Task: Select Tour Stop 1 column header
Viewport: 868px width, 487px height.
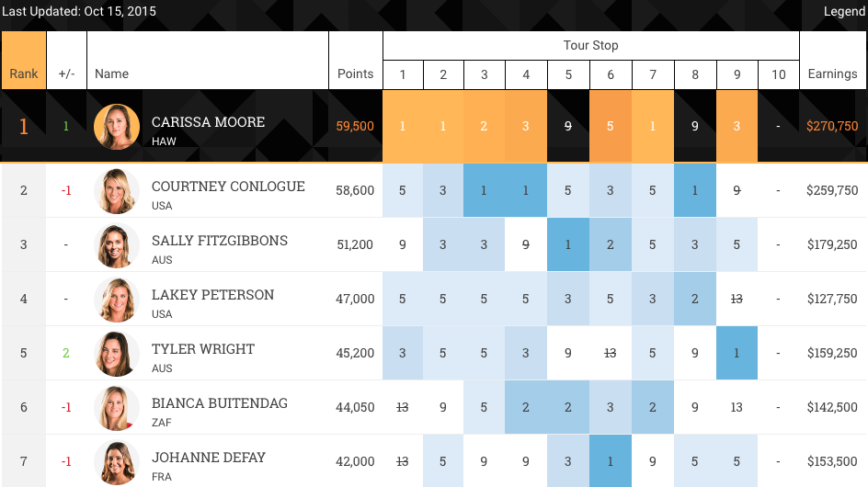Action: click(402, 74)
